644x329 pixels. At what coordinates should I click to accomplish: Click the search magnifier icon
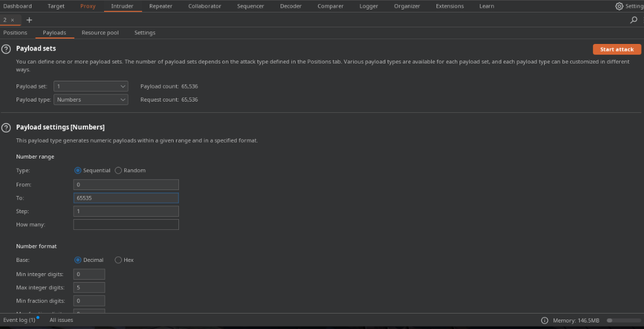click(634, 20)
